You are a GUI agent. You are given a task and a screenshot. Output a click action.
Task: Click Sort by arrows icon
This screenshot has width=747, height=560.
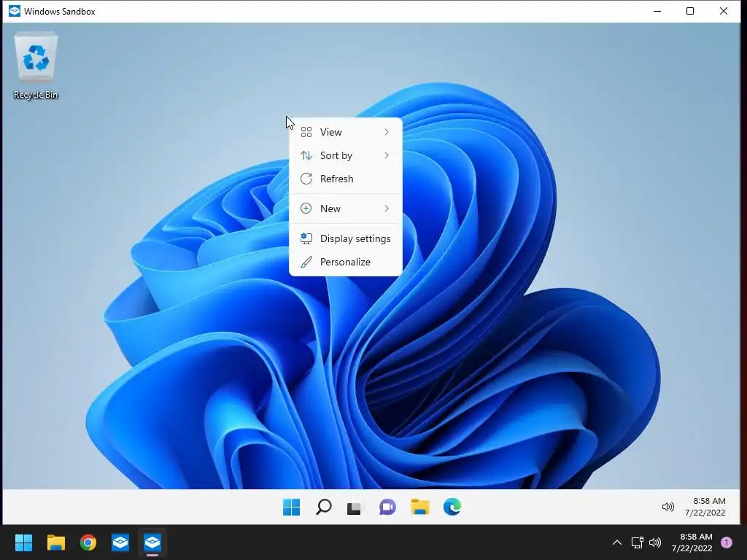pos(306,155)
